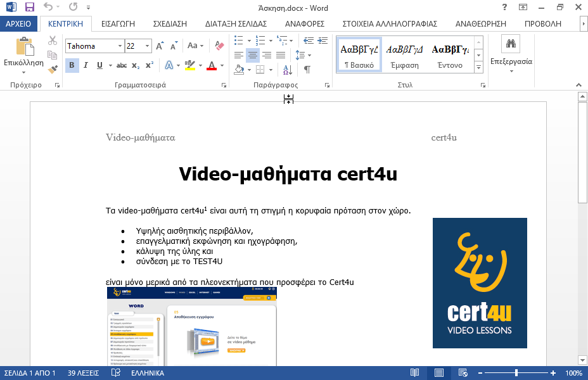Apply numbered list formatting
Viewport: 588px width, 380px height.
(260, 41)
